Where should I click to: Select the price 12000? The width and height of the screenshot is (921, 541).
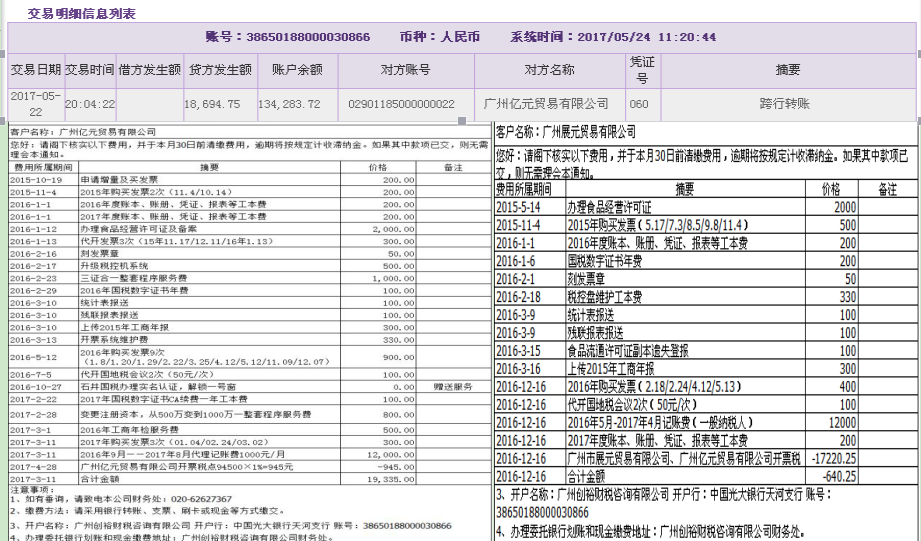(x=842, y=423)
